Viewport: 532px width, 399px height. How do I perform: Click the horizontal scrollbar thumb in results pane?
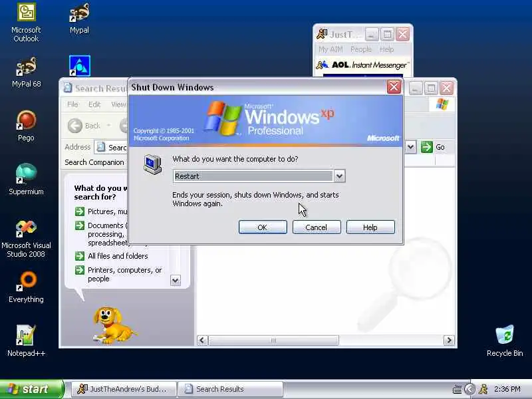tap(273, 340)
